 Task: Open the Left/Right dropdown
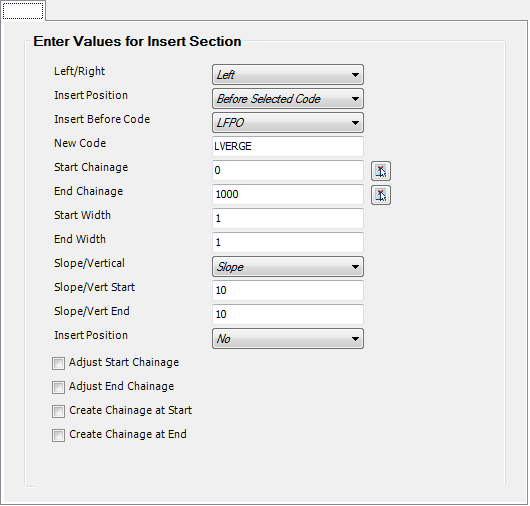pos(288,75)
